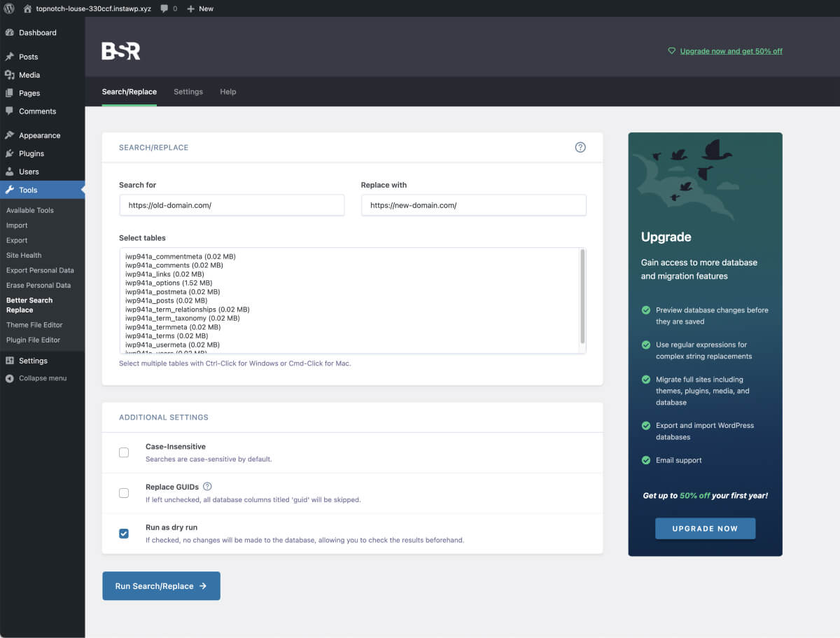Open the Import submenu item
This screenshot has width=840, height=638.
coord(17,226)
